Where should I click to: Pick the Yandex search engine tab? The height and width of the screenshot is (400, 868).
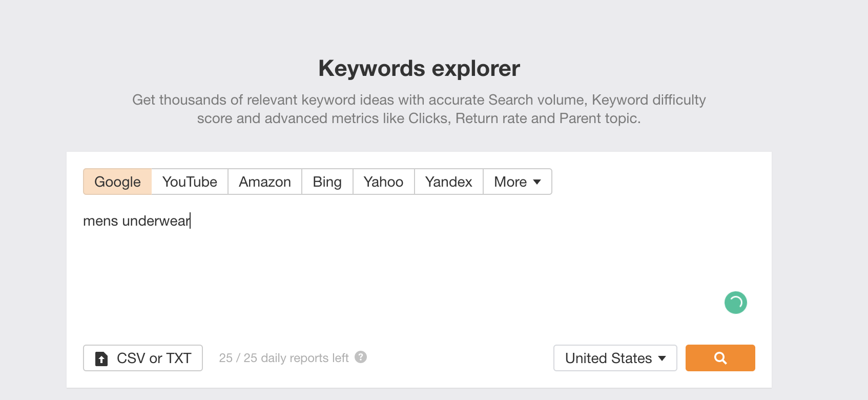pyautogui.click(x=448, y=182)
